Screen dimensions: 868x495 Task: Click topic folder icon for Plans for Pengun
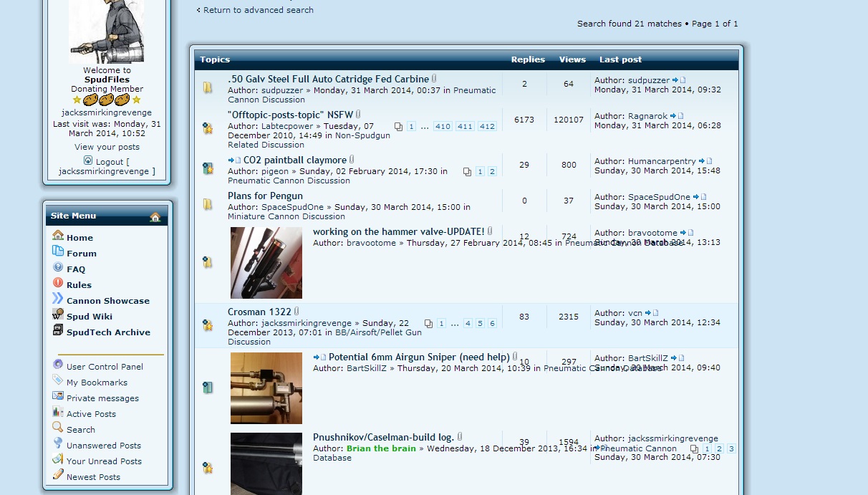pyautogui.click(x=208, y=204)
